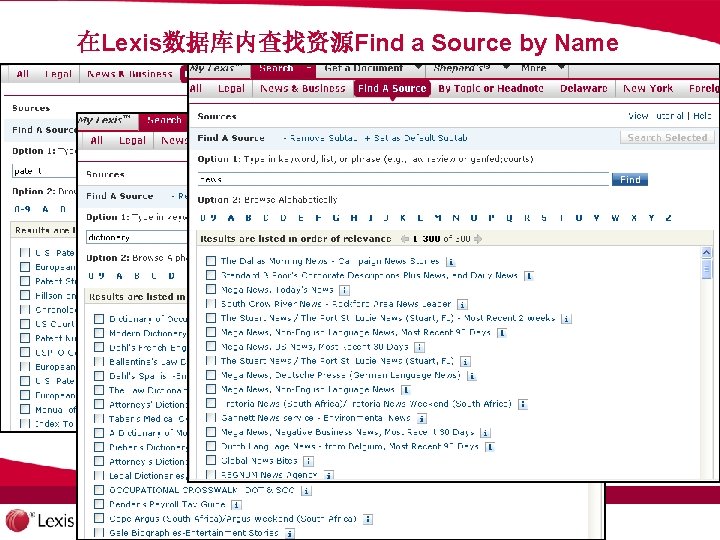This screenshot has height=540, width=720.
Task: Browse sources starting with letter A
Action: (231, 218)
